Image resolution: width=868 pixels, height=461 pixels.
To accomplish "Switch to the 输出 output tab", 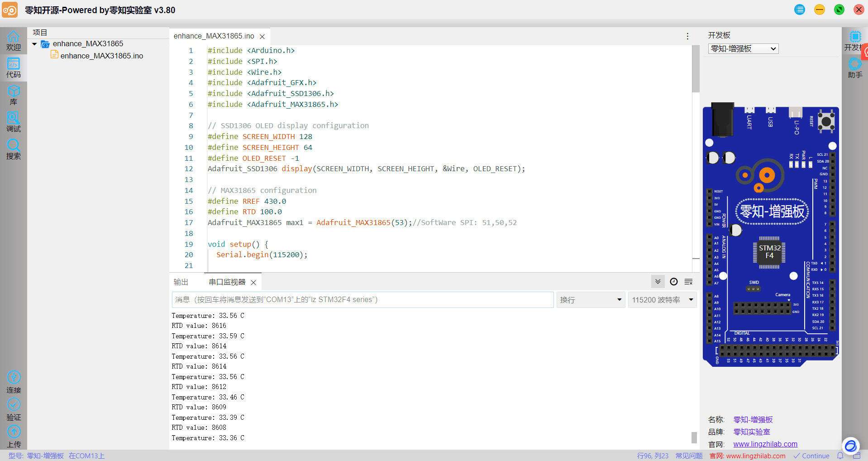I will tap(181, 282).
